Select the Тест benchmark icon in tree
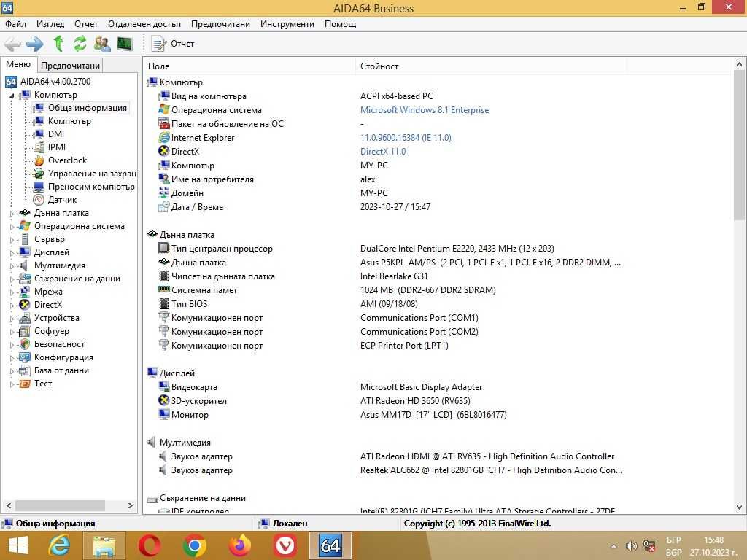The image size is (747, 560). coord(25,384)
